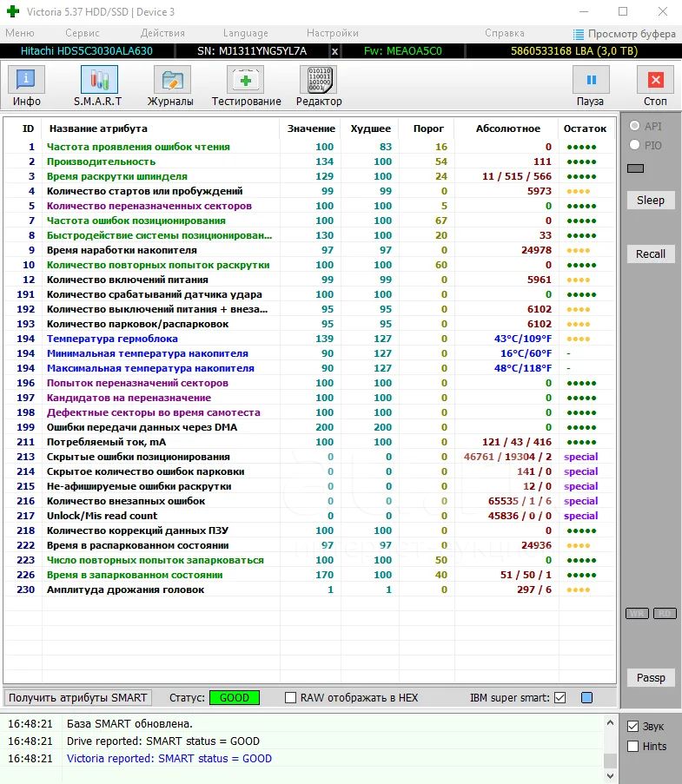This screenshot has width=682, height=784.
Task: Select the S.M.A.R.T toolbar icon
Action: pos(99,80)
